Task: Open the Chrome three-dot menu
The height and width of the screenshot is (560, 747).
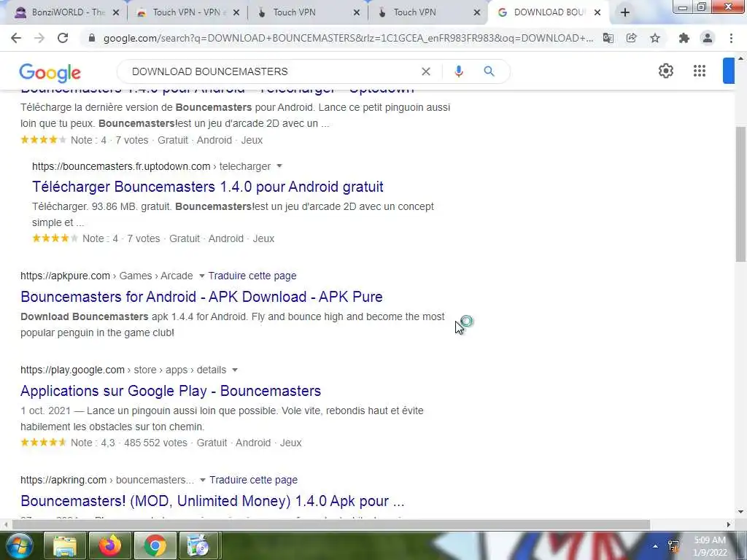Action: pos(731,38)
